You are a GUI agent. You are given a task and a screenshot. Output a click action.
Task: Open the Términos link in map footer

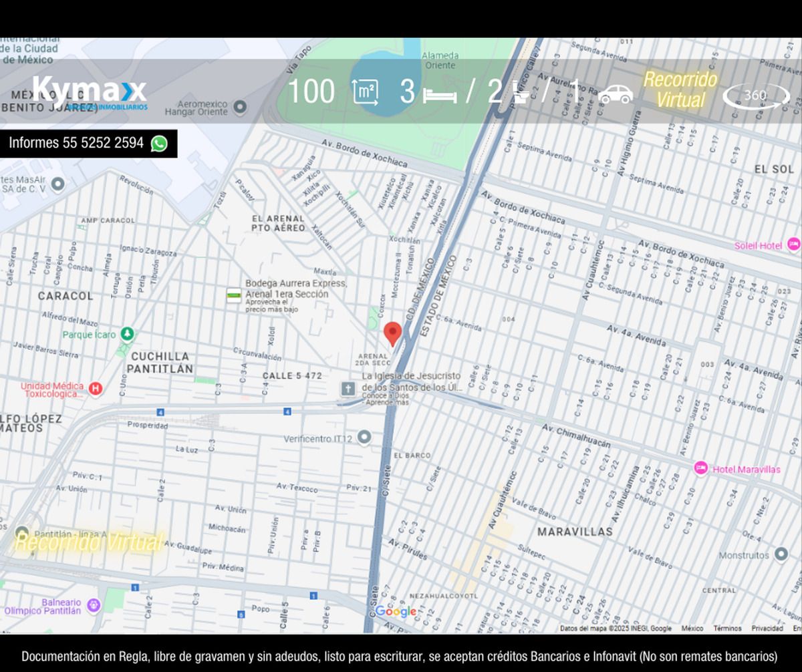click(727, 629)
